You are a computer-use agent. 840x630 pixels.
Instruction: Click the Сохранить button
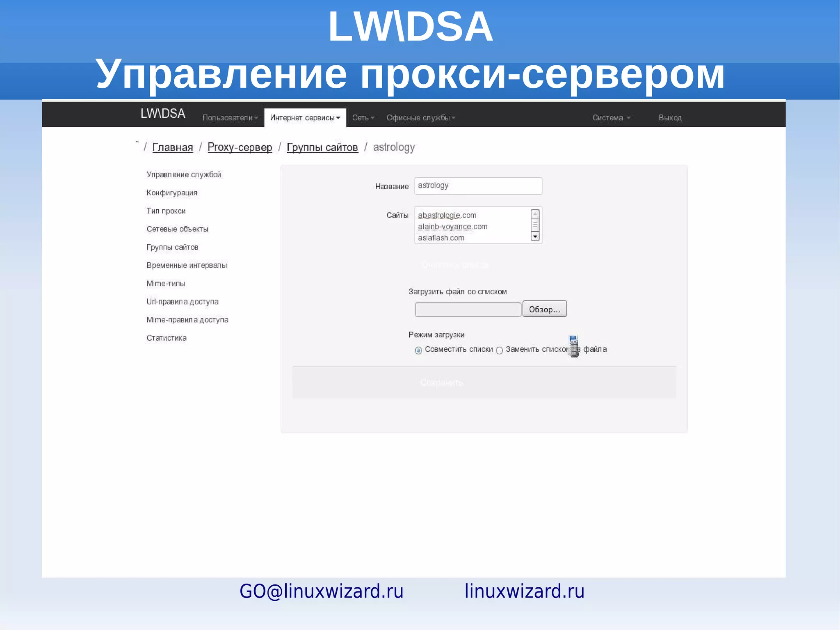(x=442, y=383)
